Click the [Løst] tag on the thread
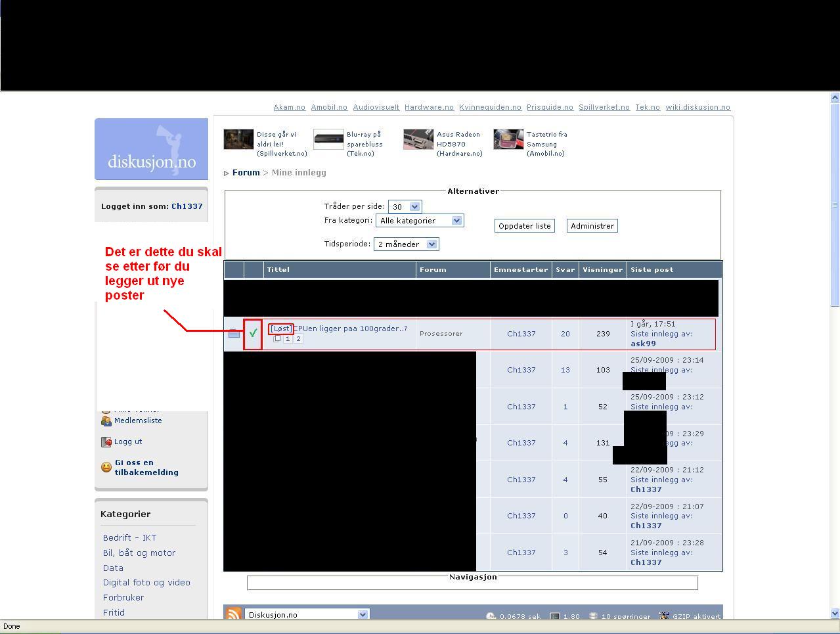The height and width of the screenshot is (634, 840). (280, 328)
